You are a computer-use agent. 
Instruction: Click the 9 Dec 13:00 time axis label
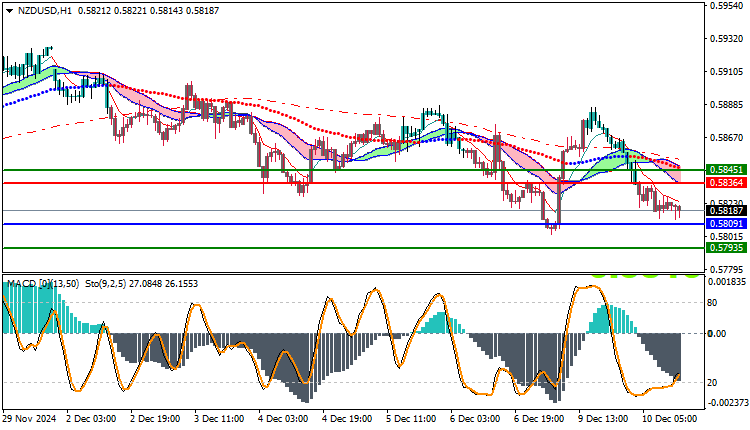point(603,419)
